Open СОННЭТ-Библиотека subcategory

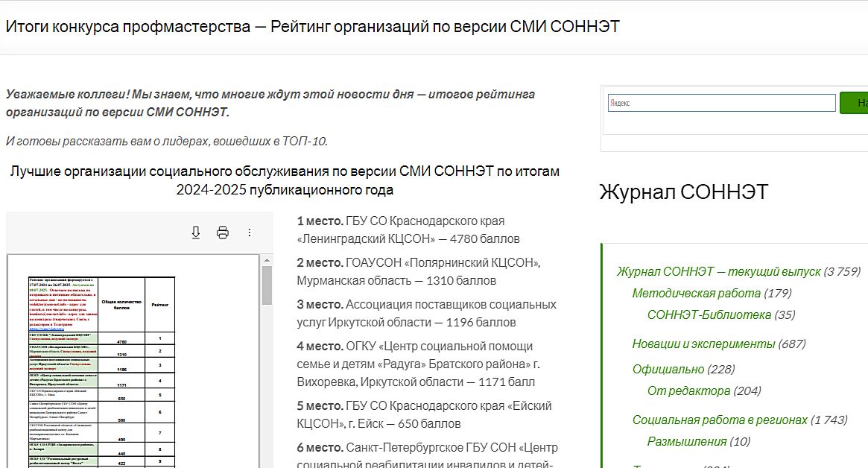(709, 314)
